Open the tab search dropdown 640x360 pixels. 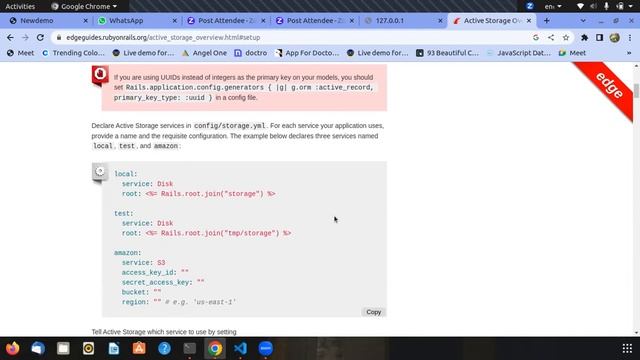click(583, 20)
